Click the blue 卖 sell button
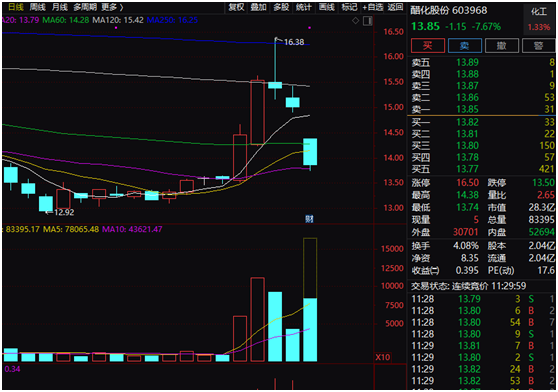This screenshot has width=558, height=392. click(x=464, y=46)
